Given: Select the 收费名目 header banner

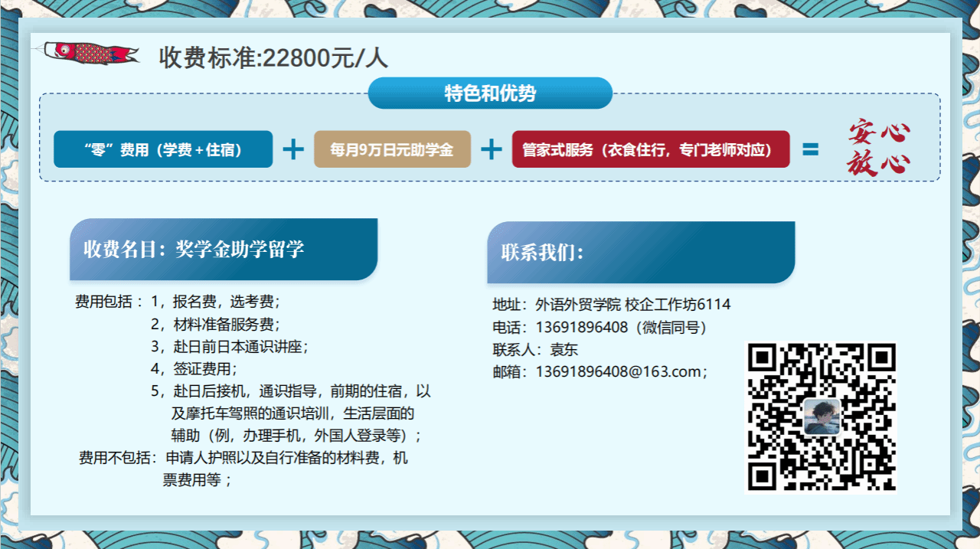Looking at the screenshot, I should pos(223,250).
